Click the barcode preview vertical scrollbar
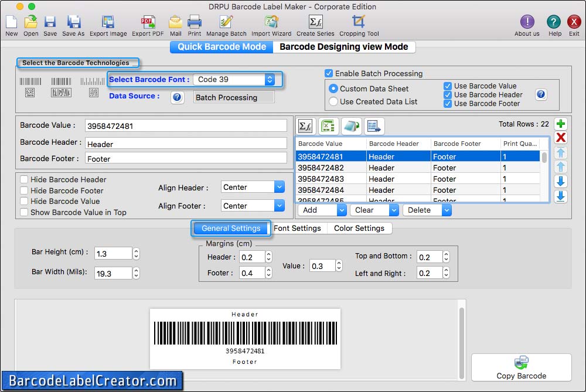This screenshot has height=392, width=586. pos(462,343)
